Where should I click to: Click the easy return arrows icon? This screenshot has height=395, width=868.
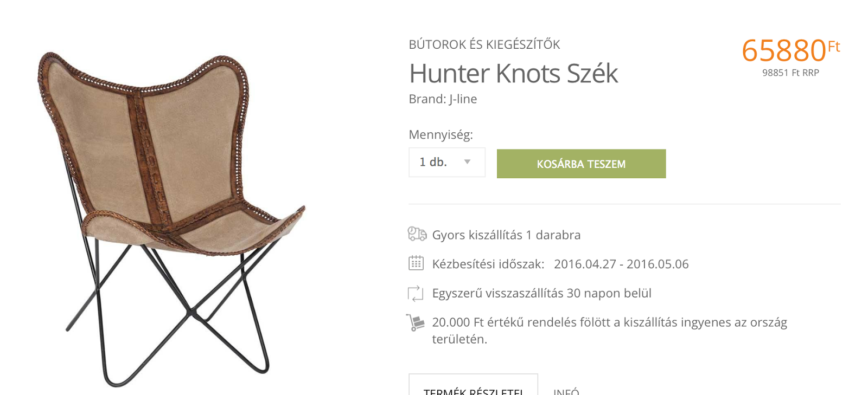tap(416, 293)
